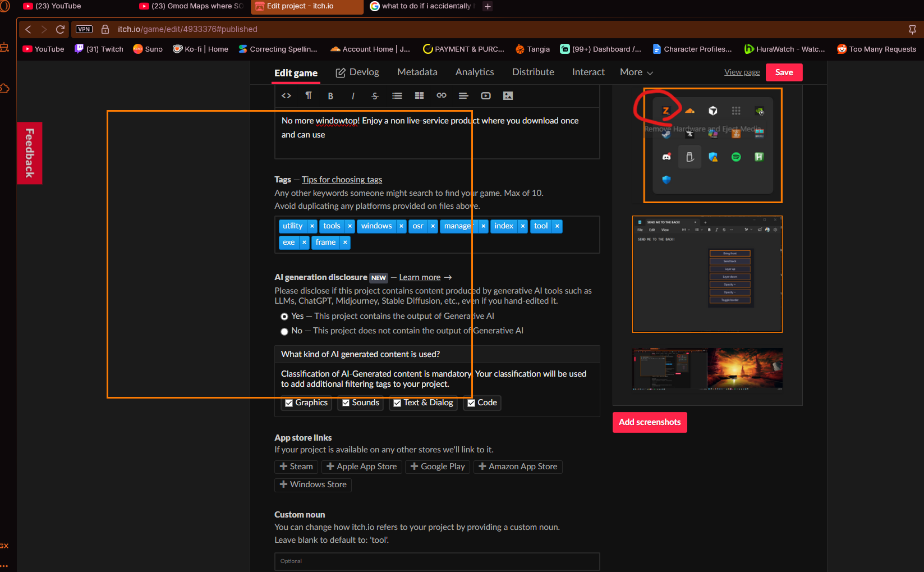Remove the tools tag
Image resolution: width=924 pixels, height=572 pixels.
click(350, 226)
